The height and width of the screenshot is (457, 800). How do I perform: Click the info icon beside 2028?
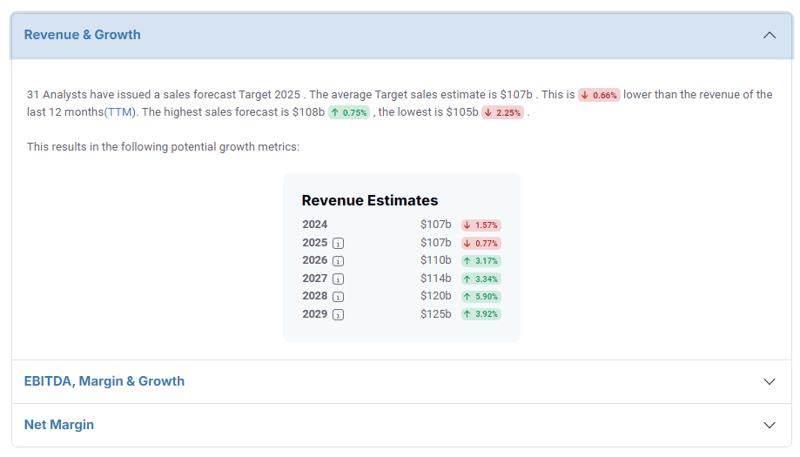pos(338,297)
